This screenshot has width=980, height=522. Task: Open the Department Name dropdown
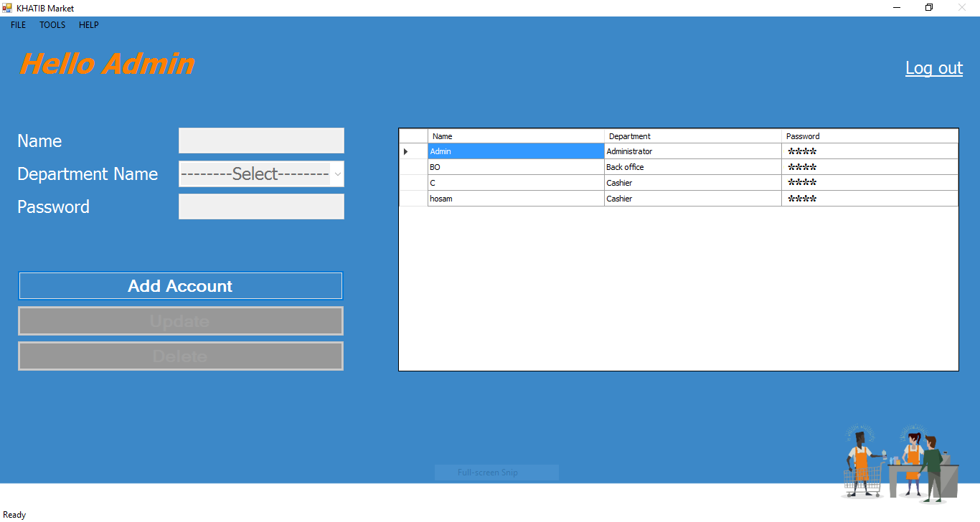(261, 174)
